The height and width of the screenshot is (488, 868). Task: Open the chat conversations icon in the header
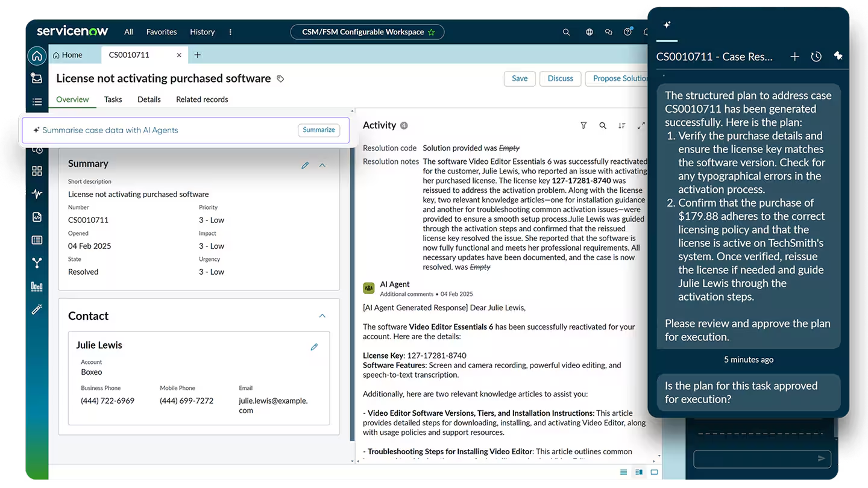point(608,31)
